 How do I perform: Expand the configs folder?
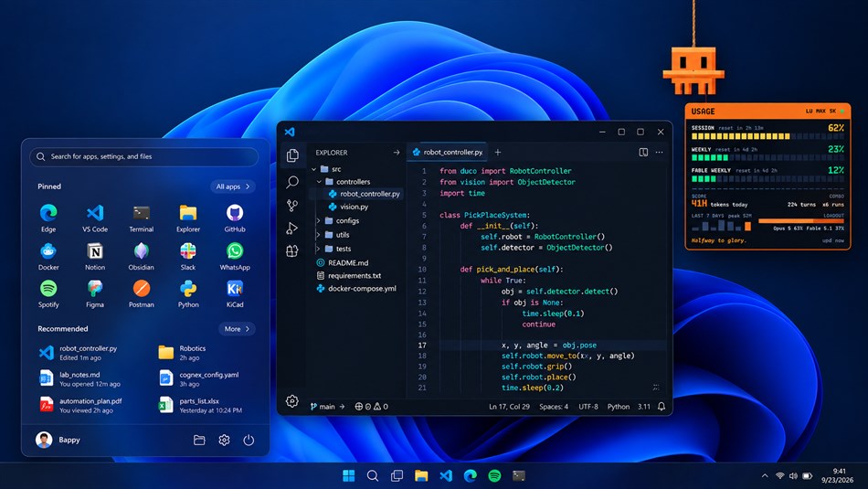click(318, 220)
